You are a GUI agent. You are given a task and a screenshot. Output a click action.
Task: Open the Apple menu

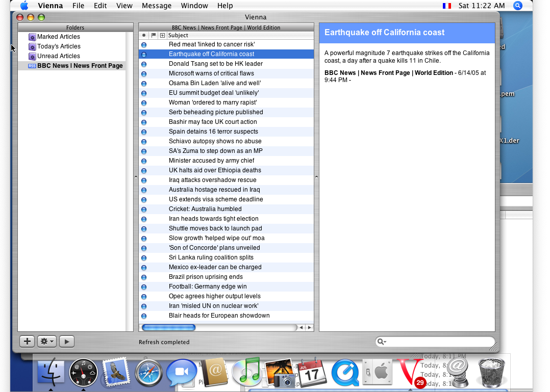coord(24,6)
